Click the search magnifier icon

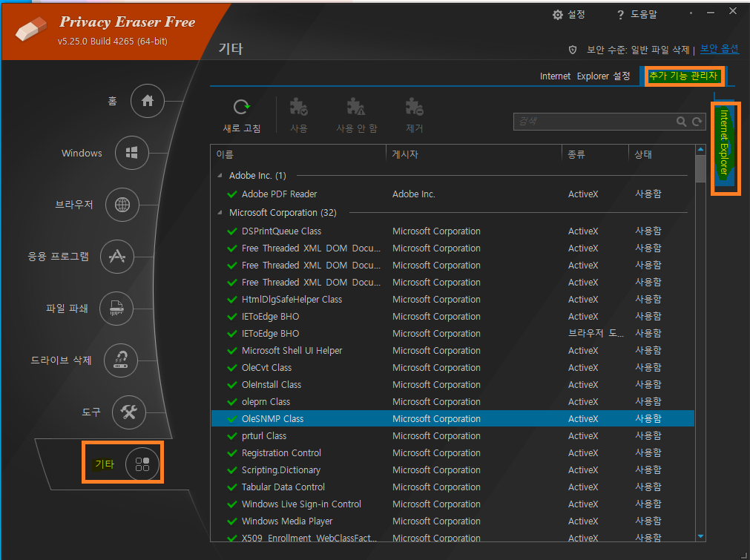point(681,122)
